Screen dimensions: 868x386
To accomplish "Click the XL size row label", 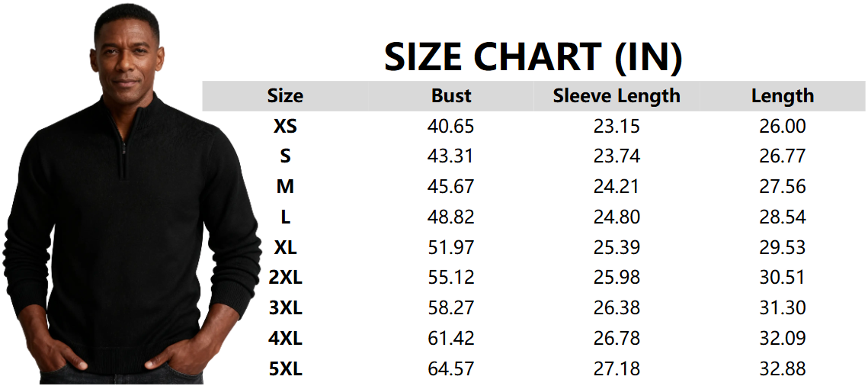I will pyautogui.click(x=285, y=248).
